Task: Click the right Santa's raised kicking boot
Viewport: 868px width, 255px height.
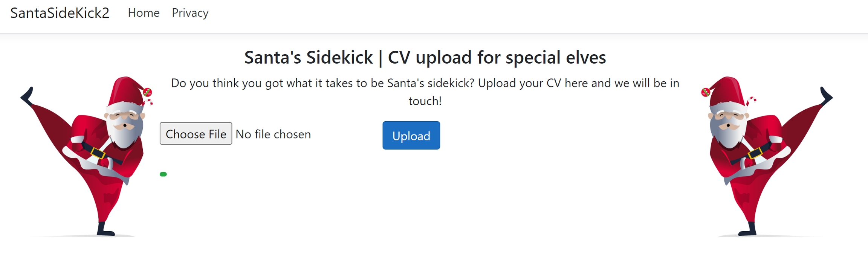Action: point(826,96)
